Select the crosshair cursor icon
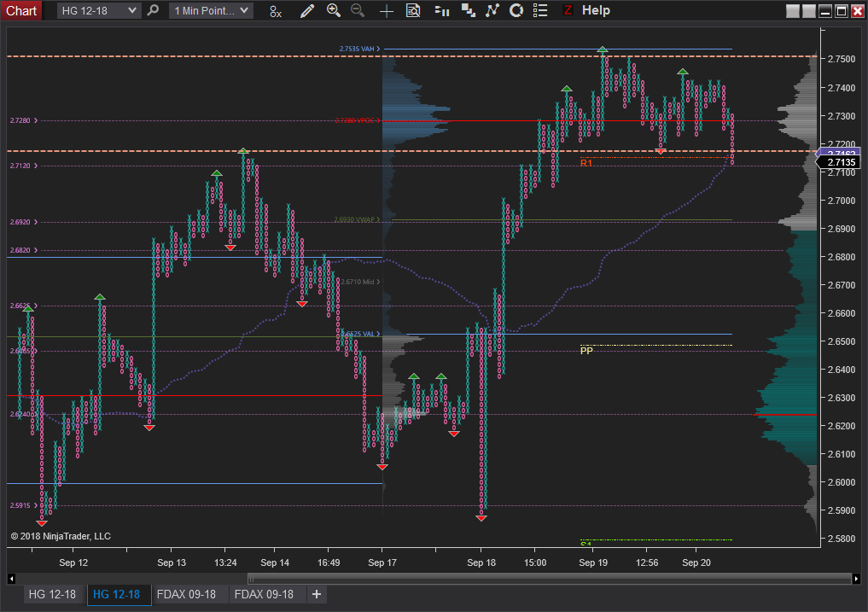This screenshot has height=612, width=868. tap(387, 11)
